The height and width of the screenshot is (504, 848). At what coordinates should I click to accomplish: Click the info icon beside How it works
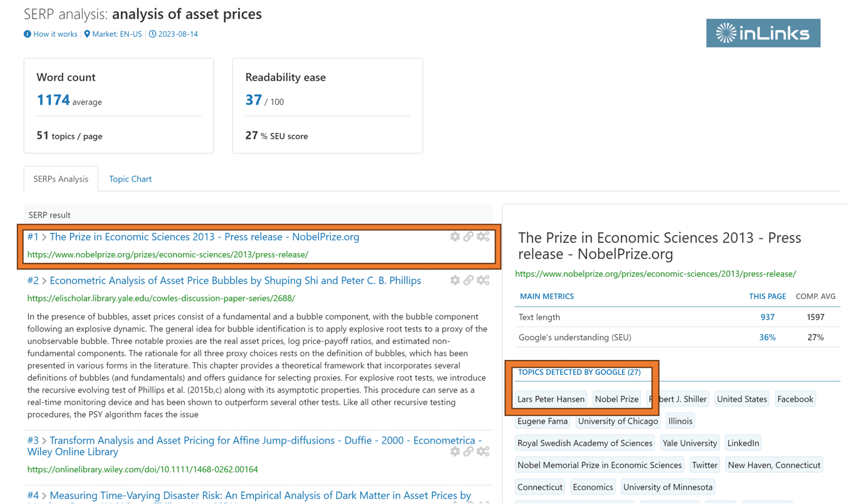click(27, 34)
